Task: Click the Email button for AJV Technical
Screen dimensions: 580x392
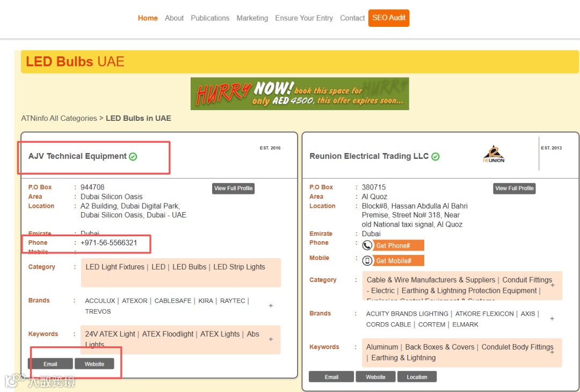Action: pos(50,364)
